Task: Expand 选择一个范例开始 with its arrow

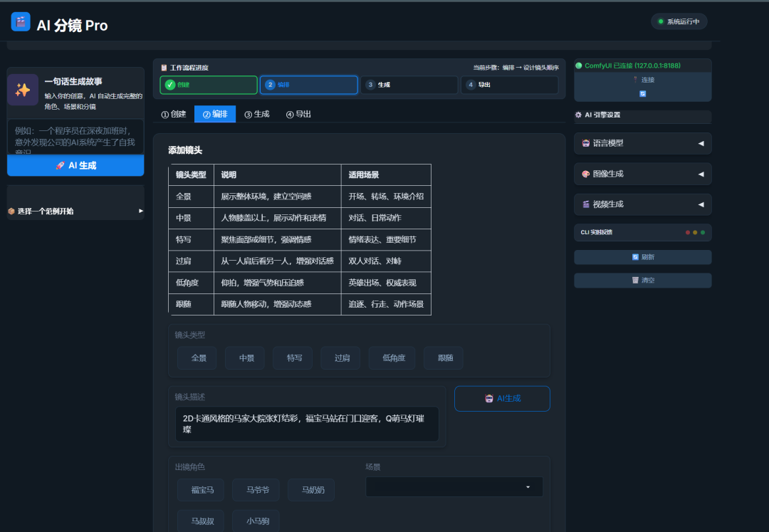Action: click(x=140, y=211)
